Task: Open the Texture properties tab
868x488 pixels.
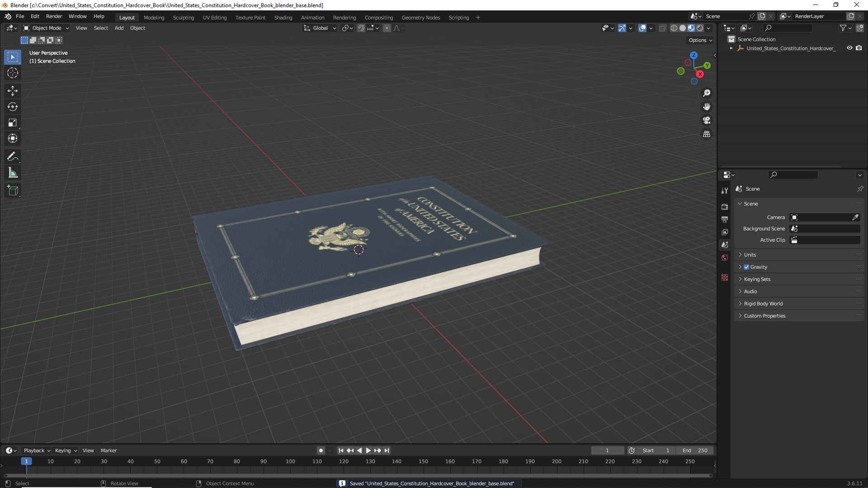Action: [x=725, y=277]
